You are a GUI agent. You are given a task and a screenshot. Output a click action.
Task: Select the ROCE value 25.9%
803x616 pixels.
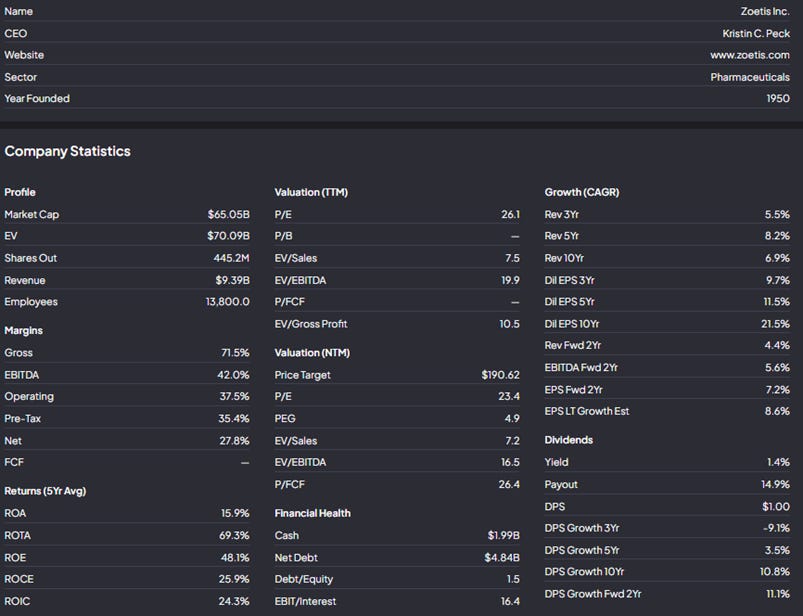(234, 579)
